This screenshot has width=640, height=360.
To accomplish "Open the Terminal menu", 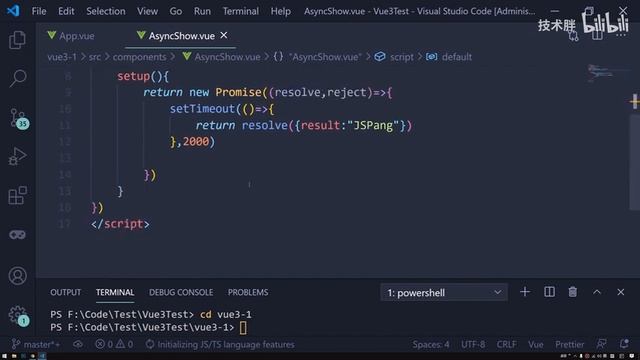I will coord(240,11).
